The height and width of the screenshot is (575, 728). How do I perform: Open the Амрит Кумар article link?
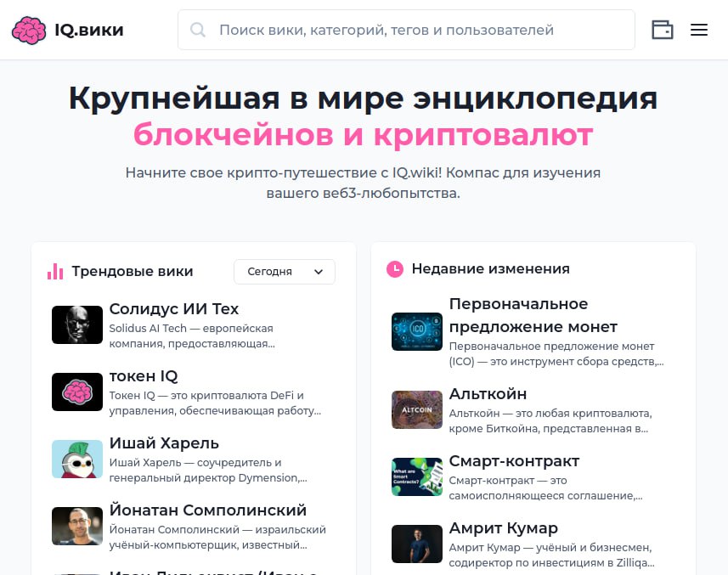(x=503, y=528)
